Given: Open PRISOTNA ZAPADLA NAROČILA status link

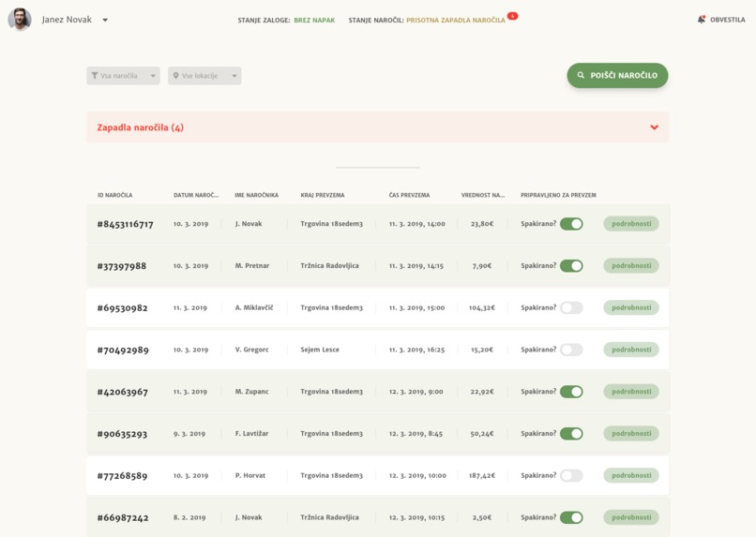Looking at the screenshot, I should coord(456,21).
